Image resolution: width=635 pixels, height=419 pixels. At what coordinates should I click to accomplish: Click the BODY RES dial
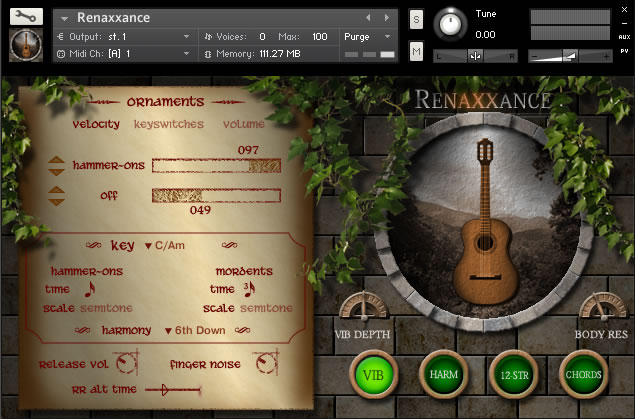point(602,306)
